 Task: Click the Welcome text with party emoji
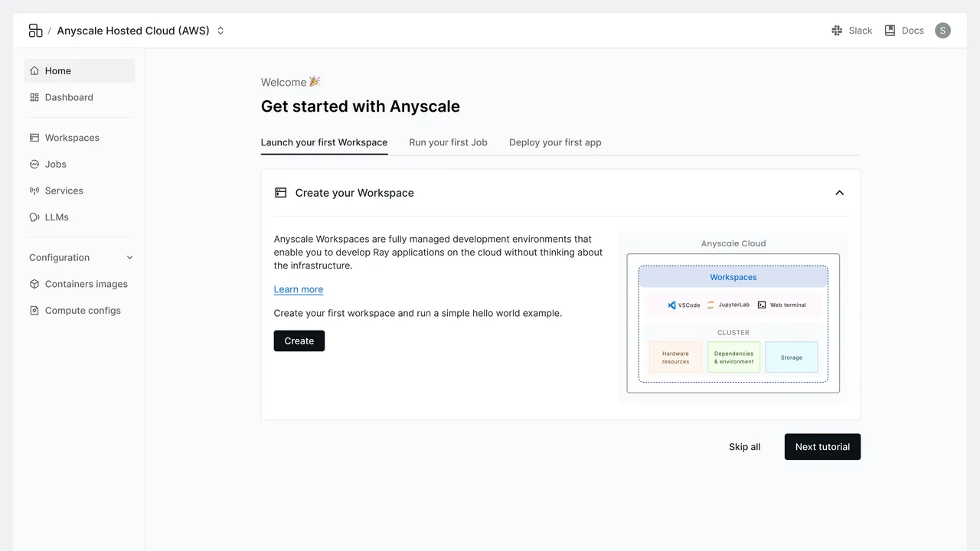291,82
